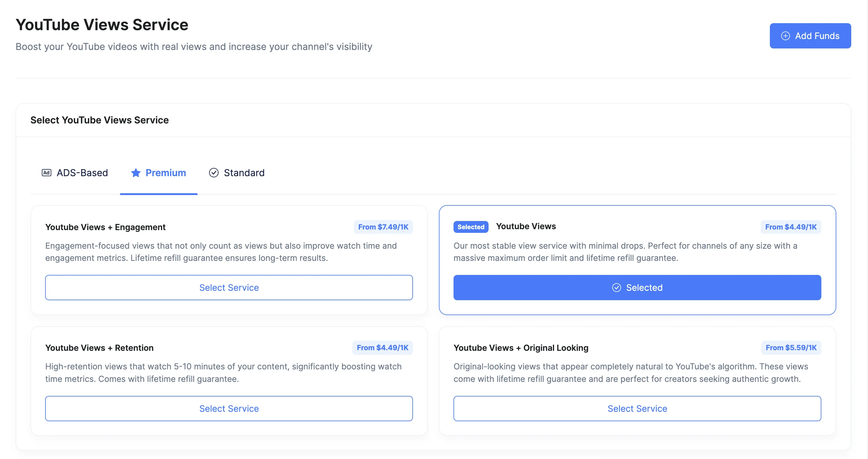
Task: Open the Premium tab
Action: pyautogui.click(x=159, y=173)
